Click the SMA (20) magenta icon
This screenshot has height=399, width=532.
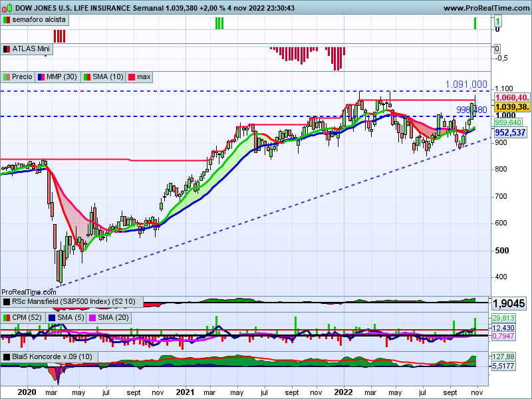(92, 318)
